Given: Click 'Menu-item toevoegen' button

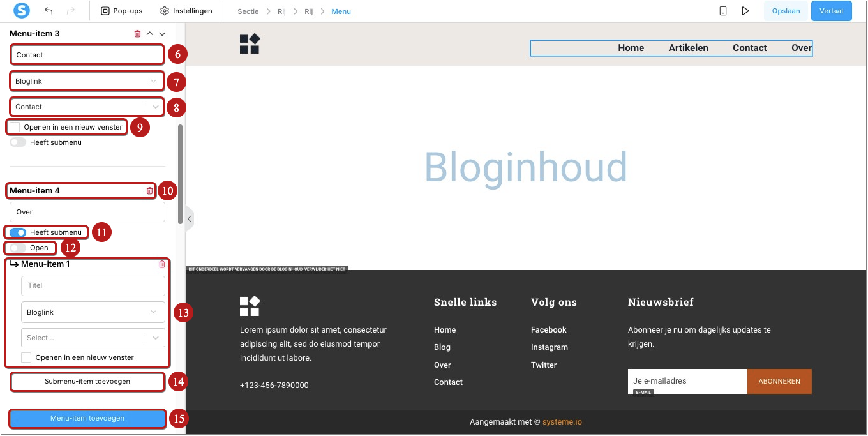Looking at the screenshot, I should coord(87,419).
